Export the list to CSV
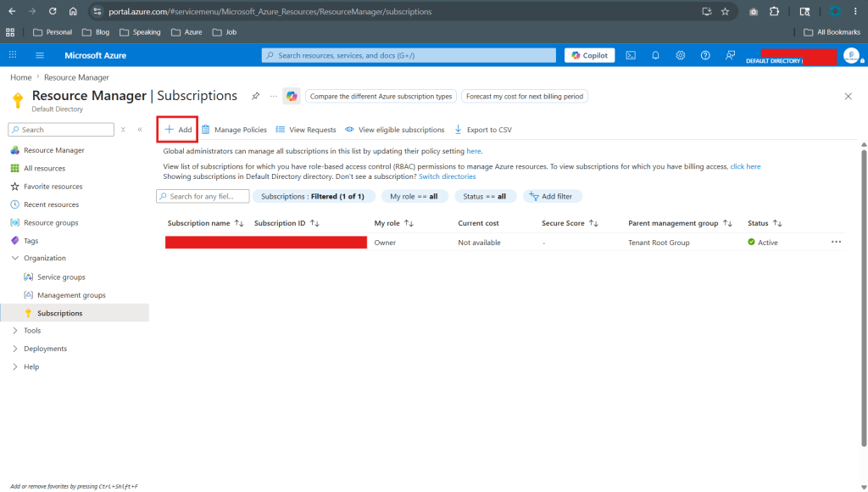 click(x=483, y=130)
